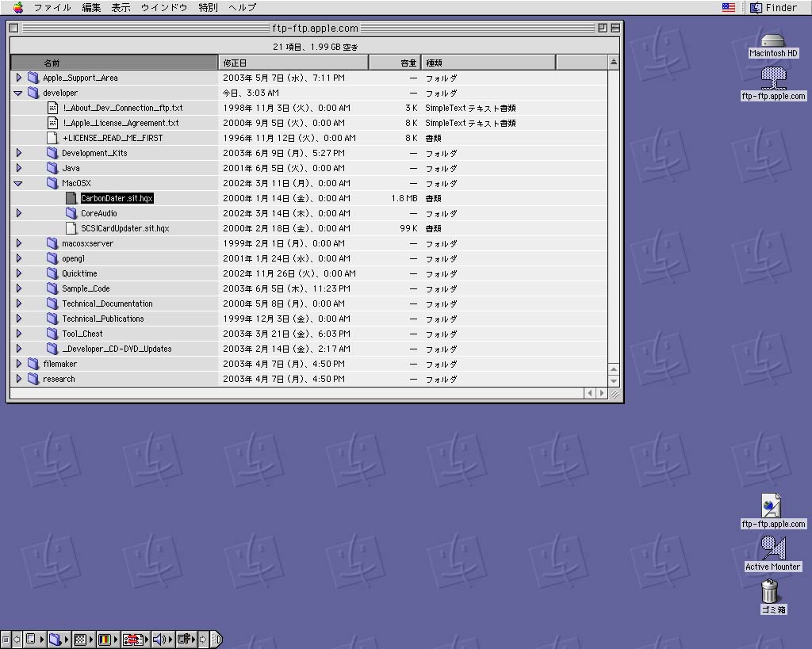Sort the list by 修正日 column

point(293,63)
